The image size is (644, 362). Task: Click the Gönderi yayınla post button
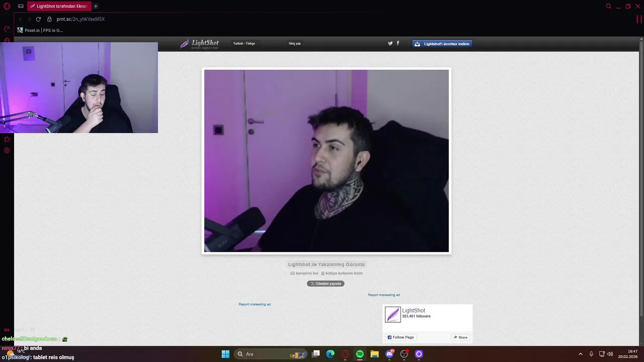click(x=326, y=284)
